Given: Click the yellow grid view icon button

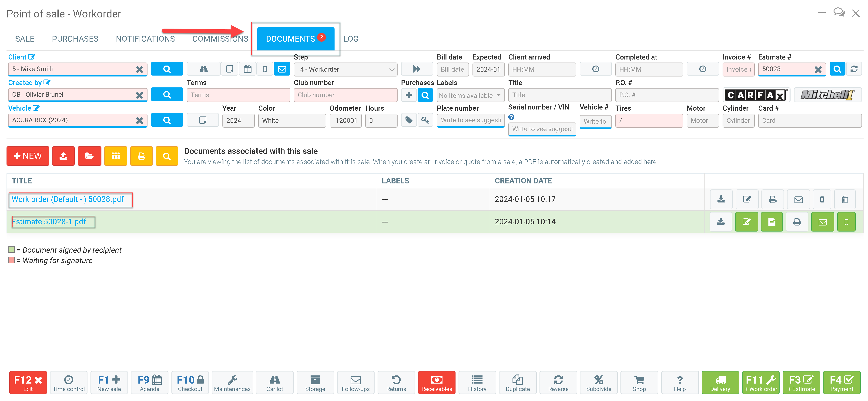Looking at the screenshot, I should click(x=116, y=156).
